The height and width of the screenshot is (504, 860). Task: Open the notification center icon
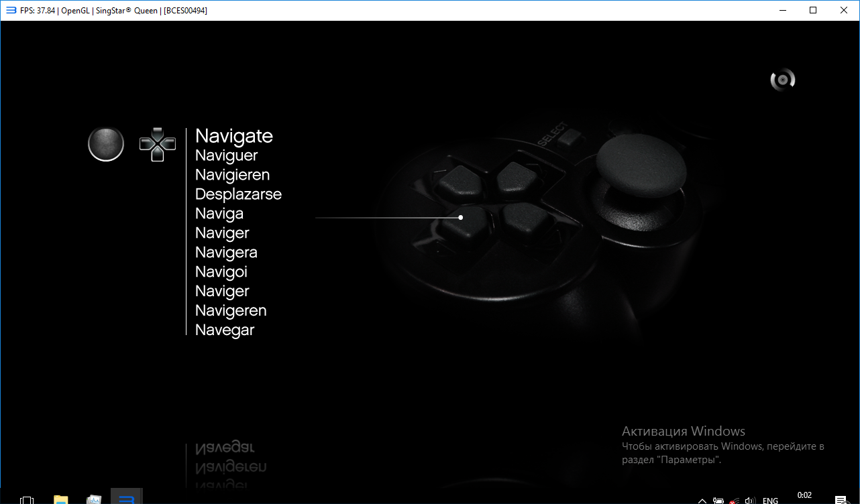click(x=840, y=500)
